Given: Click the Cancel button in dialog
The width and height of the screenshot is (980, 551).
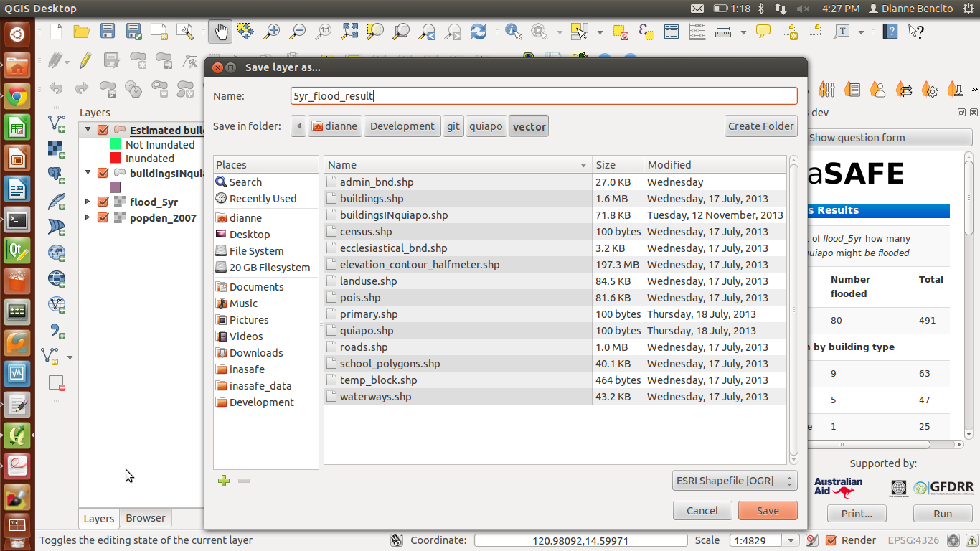Looking at the screenshot, I should coord(702,511).
